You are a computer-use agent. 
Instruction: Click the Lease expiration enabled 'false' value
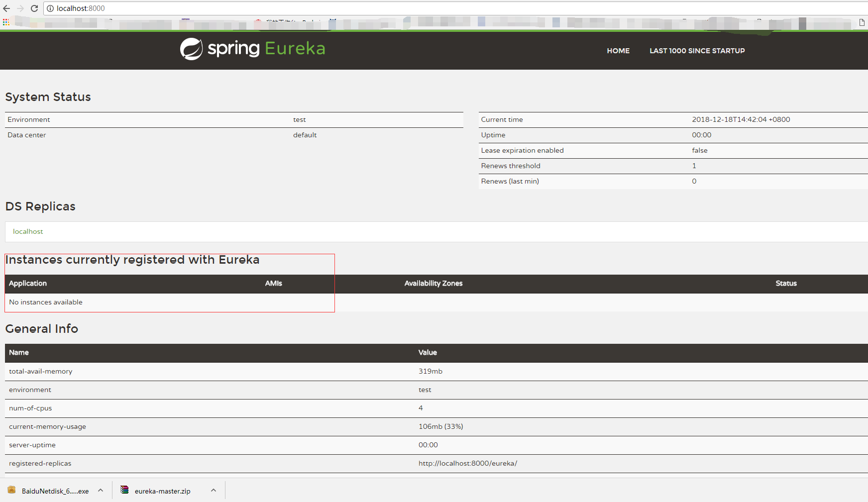[x=699, y=150]
